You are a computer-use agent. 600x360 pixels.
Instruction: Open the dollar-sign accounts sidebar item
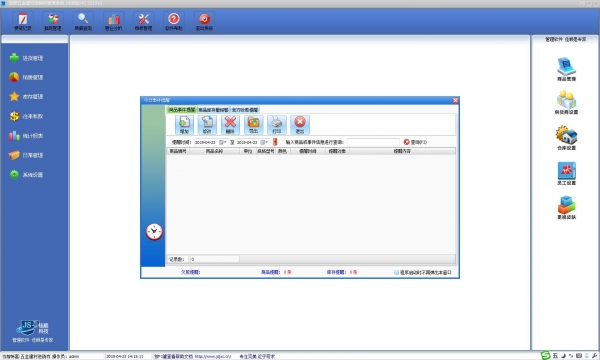(26, 116)
